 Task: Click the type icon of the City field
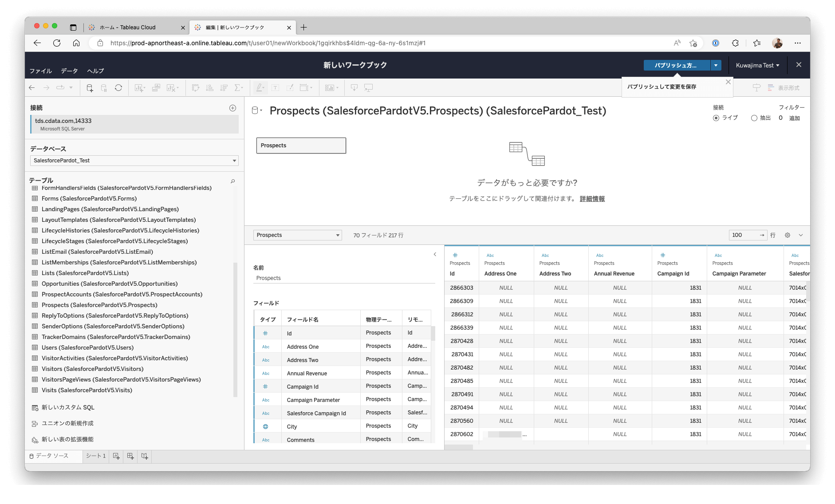[x=265, y=426]
